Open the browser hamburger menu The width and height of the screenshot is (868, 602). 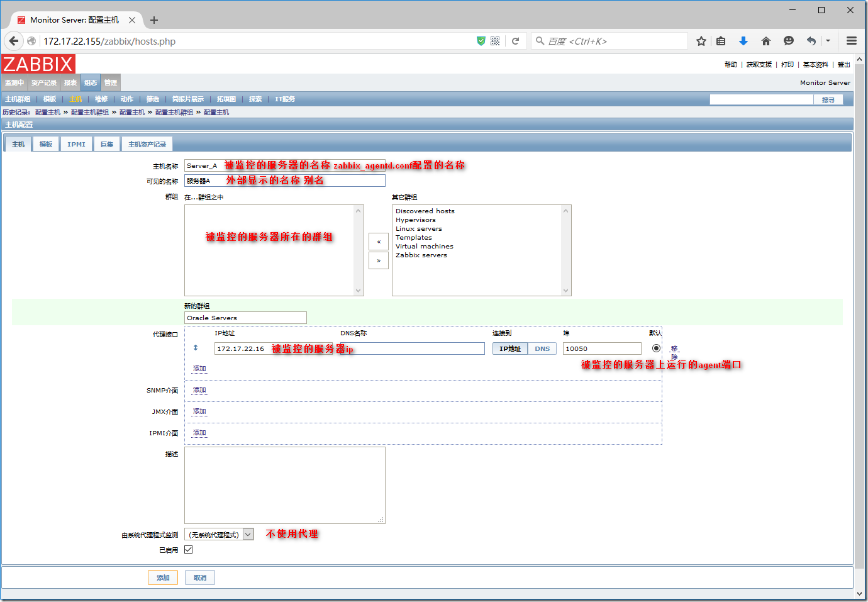pos(852,41)
